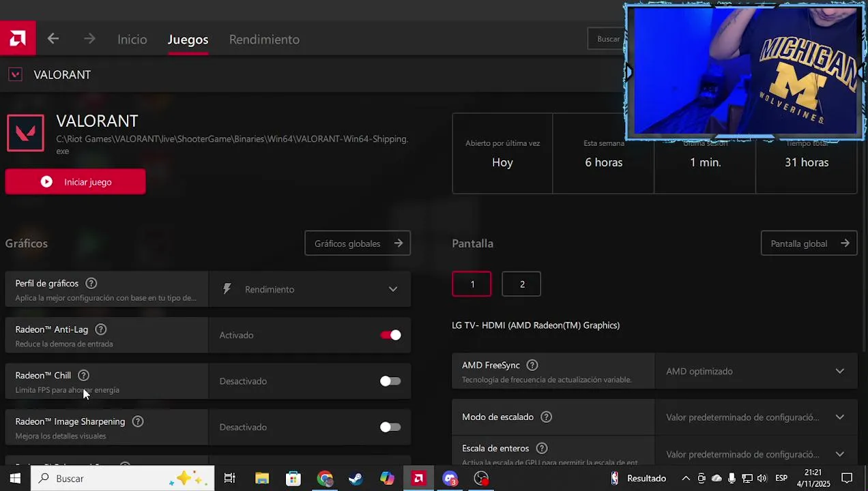The height and width of the screenshot is (491, 868).
Task: Click the large VALORANT game logo
Action: 25,132
